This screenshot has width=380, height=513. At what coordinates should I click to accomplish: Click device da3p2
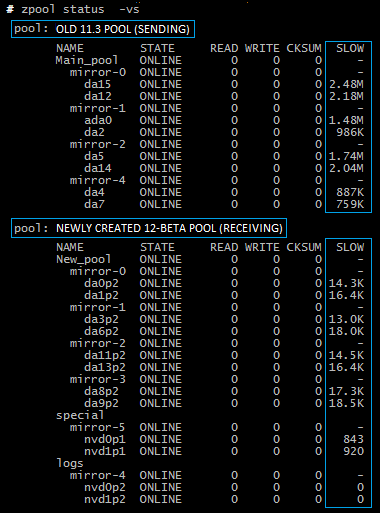click(x=101, y=319)
